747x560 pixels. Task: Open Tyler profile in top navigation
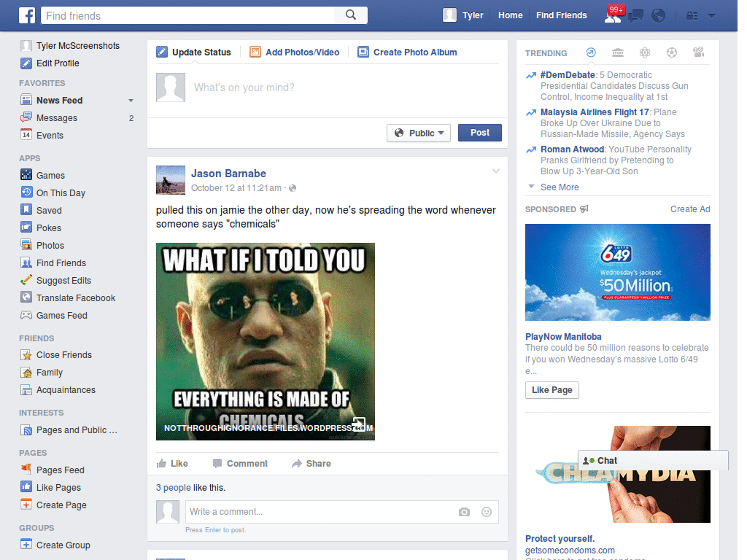[463, 15]
